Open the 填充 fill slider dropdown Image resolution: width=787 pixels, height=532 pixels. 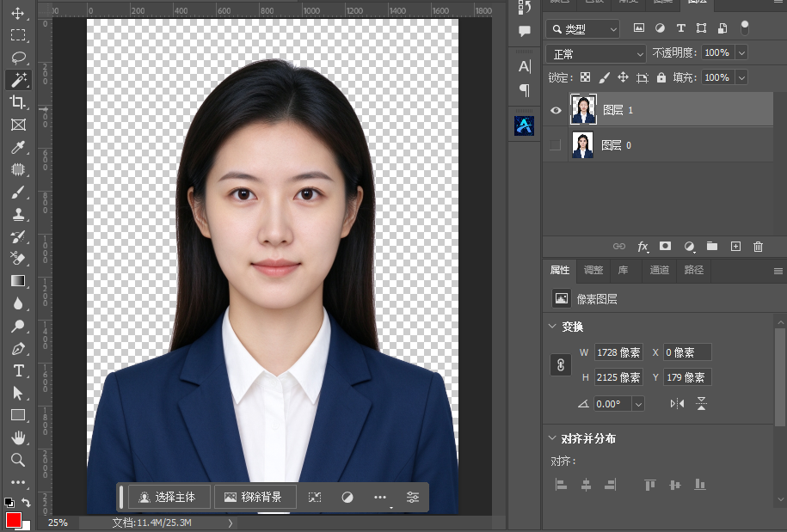(741, 77)
